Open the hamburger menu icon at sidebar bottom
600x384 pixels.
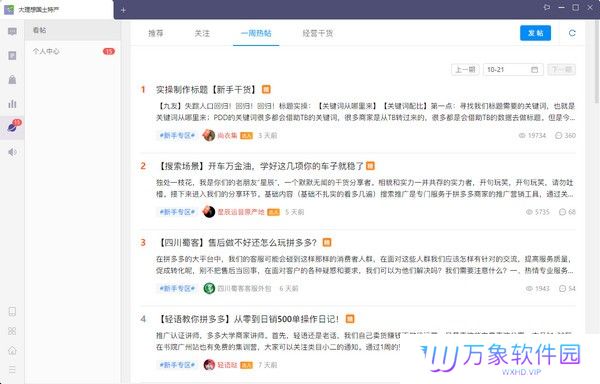coord(12,369)
